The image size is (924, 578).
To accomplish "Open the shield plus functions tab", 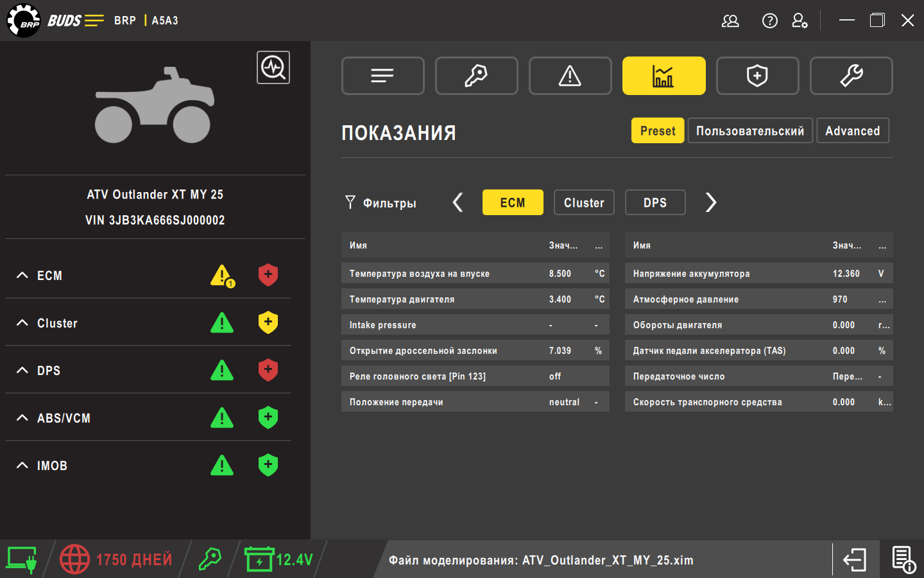I will (x=758, y=76).
